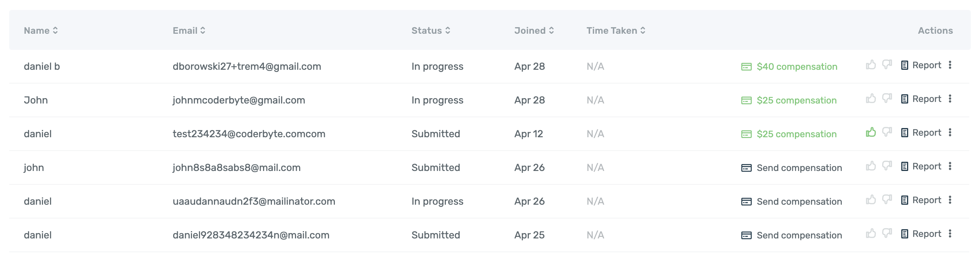Click $40 compensation for daniel b

click(789, 67)
